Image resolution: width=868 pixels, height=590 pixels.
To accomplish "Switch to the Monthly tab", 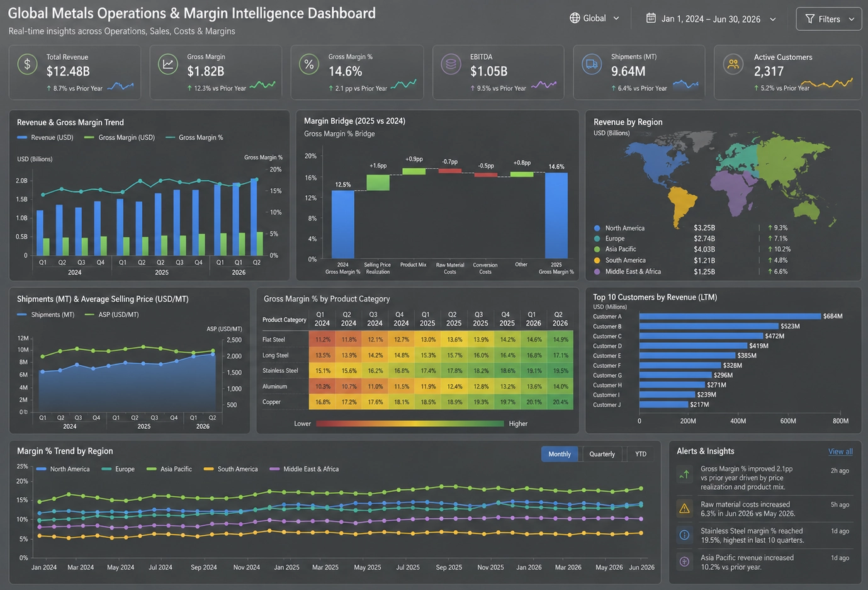I will tap(560, 454).
